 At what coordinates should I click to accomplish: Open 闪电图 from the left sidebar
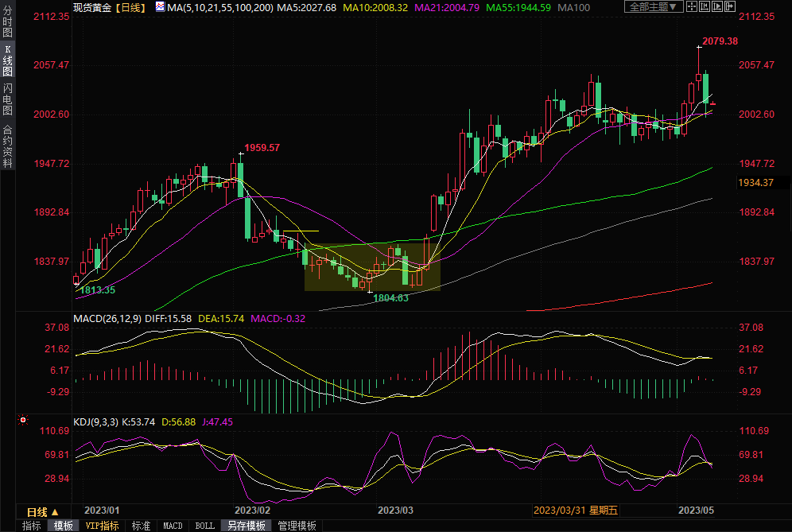[x=7, y=99]
